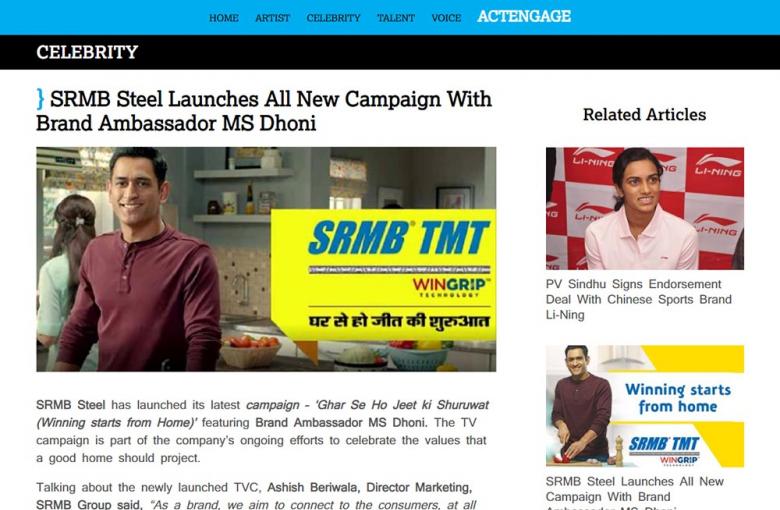Go to the ARTIST section

272,18
